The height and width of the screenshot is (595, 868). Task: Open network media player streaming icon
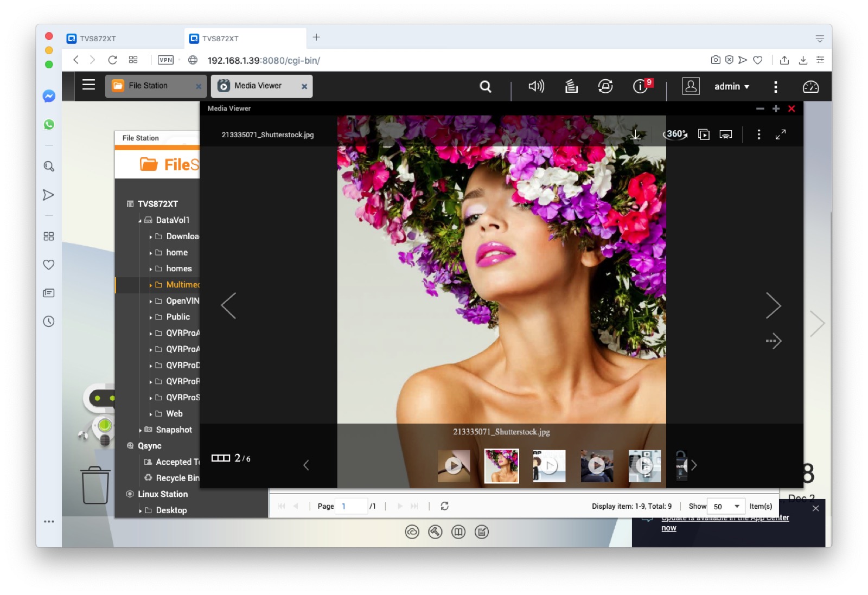click(726, 135)
